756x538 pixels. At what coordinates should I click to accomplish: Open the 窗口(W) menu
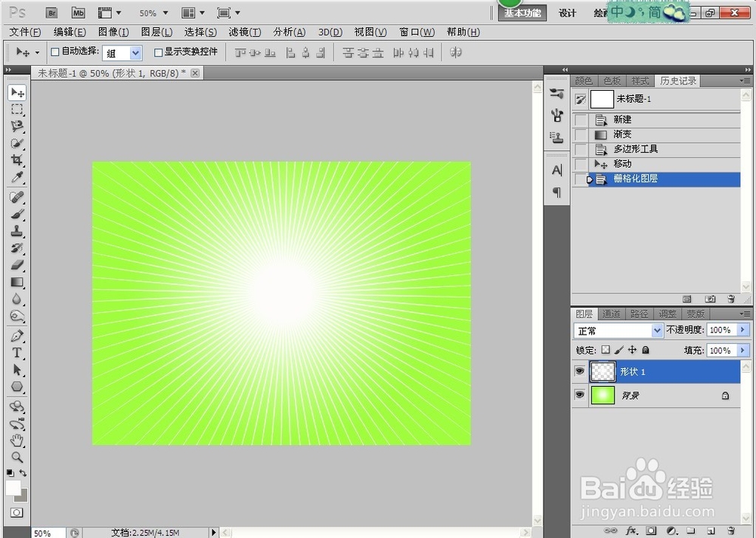[x=417, y=32]
